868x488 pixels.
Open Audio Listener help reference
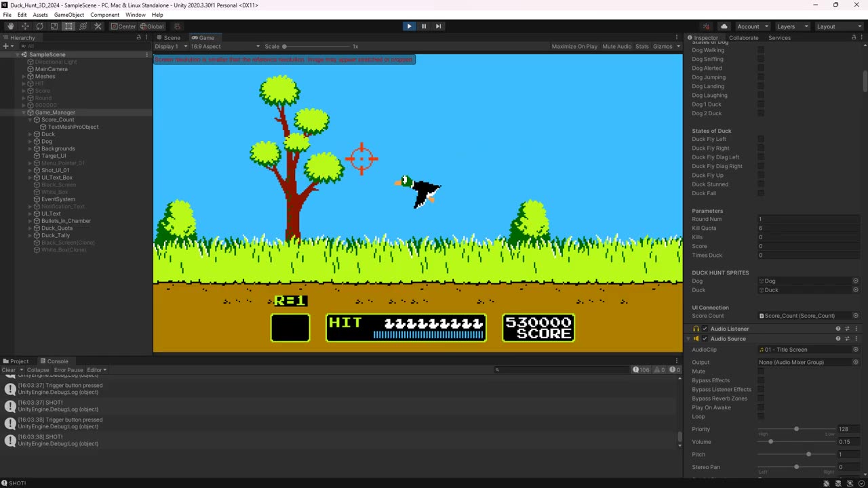tap(838, 329)
